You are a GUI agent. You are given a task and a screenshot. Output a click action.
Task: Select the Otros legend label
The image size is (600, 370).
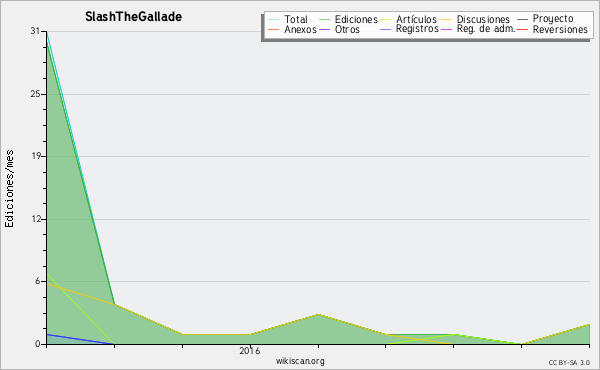347,29
